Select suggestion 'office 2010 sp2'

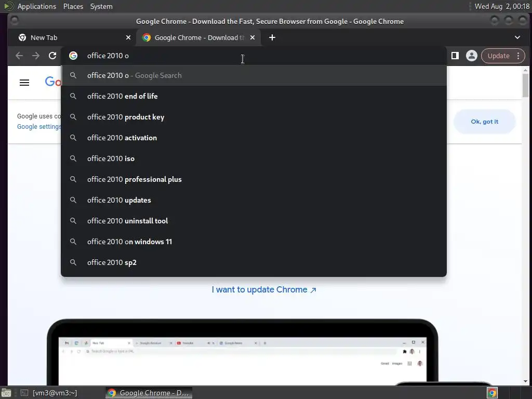coord(254,262)
